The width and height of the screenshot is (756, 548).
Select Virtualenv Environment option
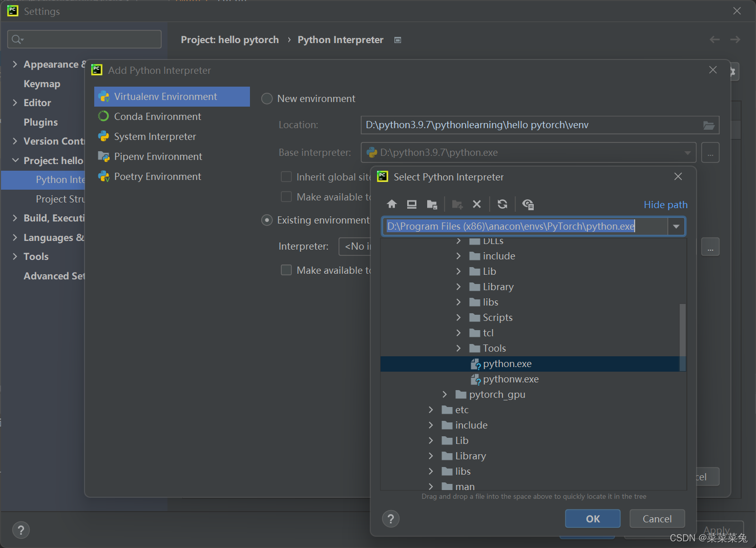(x=172, y=96)
